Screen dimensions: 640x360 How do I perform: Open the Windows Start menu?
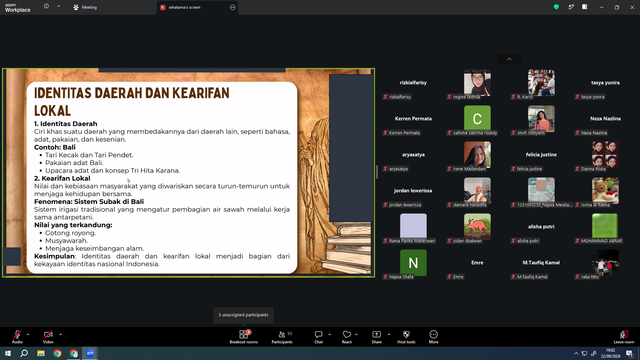(8, 353)
